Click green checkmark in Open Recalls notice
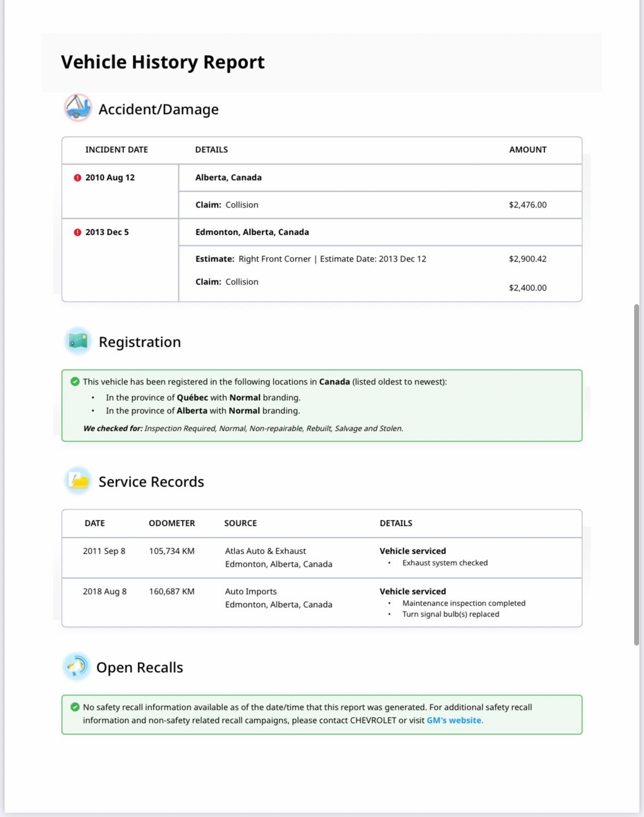 pos(75,707)
